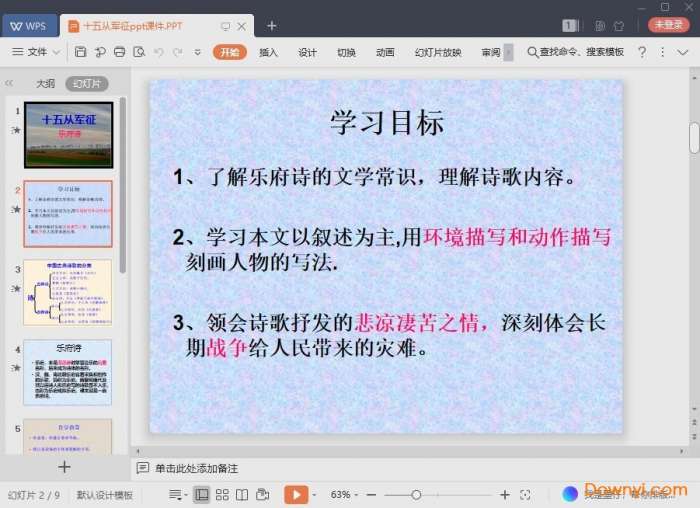700x508 pixels.
Task: Close the 十五从军征 document tab
Action: pos(242,26)
